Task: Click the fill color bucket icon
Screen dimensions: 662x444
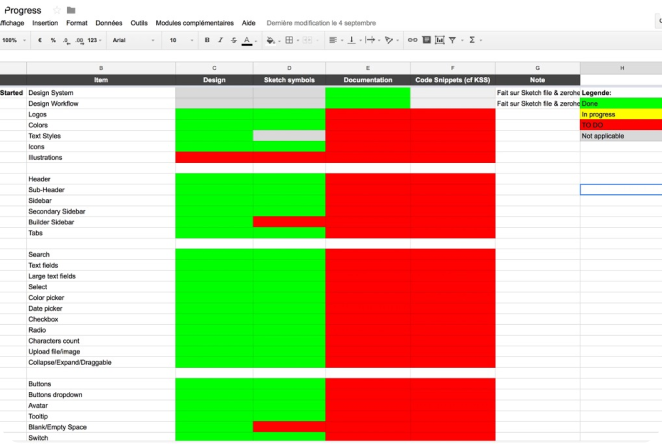Action: [x=271, y=40]
